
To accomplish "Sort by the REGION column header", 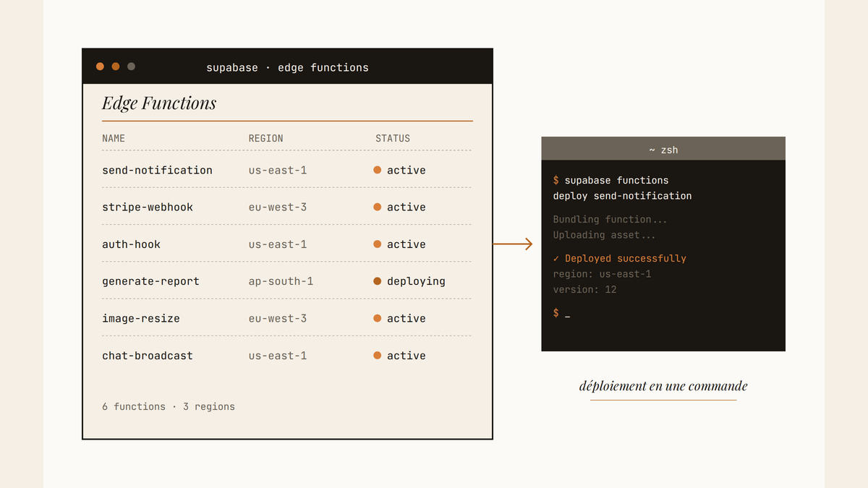I will point(266,138).
